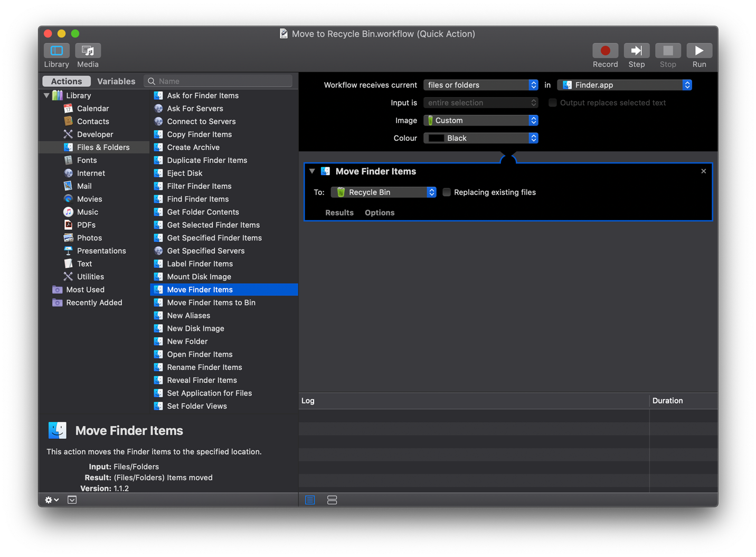
Task: Select the Connect to Servers action
Action: pyautogui.click(x=224, y=121)
